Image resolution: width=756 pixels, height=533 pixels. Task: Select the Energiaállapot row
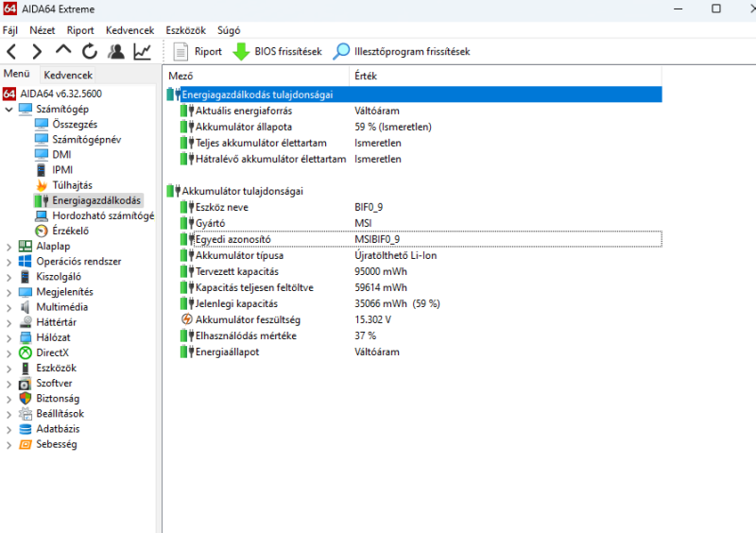pyautogui.click(x=421, y=352)
